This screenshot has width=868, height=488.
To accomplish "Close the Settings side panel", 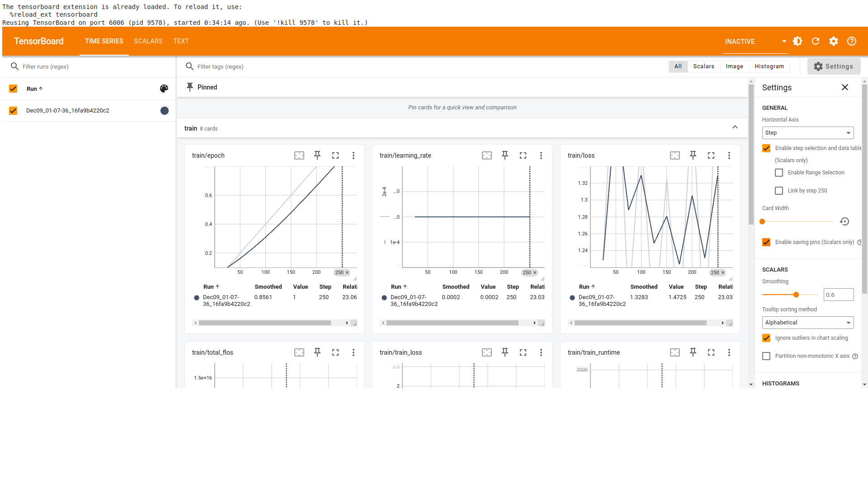I will coord(845,87).
